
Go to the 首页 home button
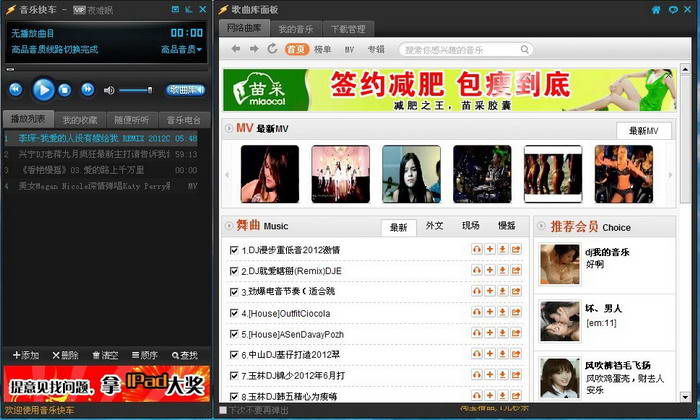tap(297, 50)
